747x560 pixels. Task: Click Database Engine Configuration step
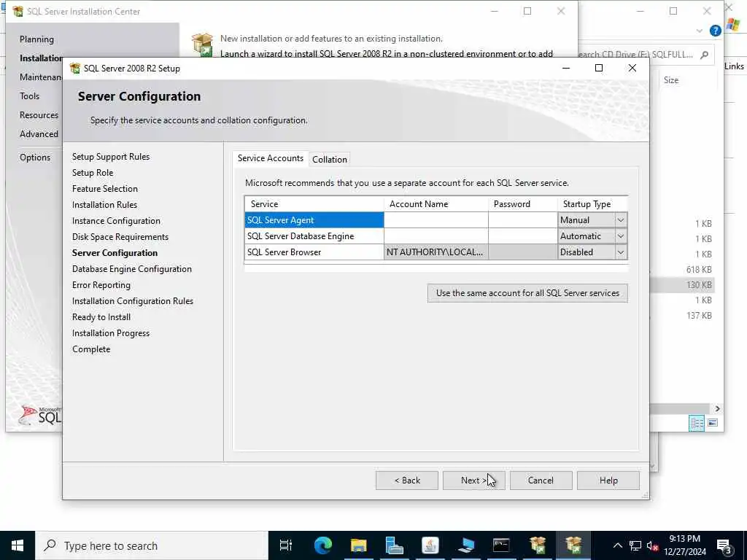(131, 269)
